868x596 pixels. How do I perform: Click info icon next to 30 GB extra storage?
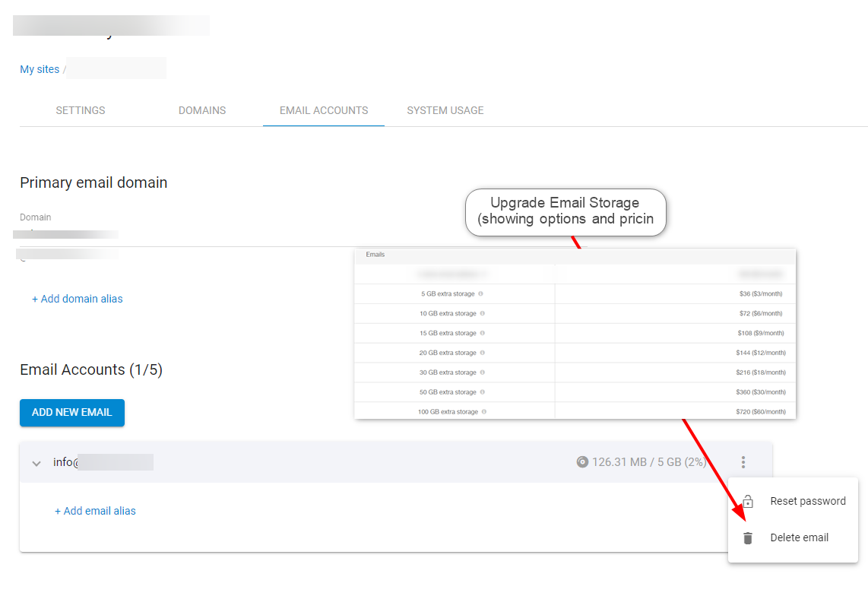[x=482, y=372]
